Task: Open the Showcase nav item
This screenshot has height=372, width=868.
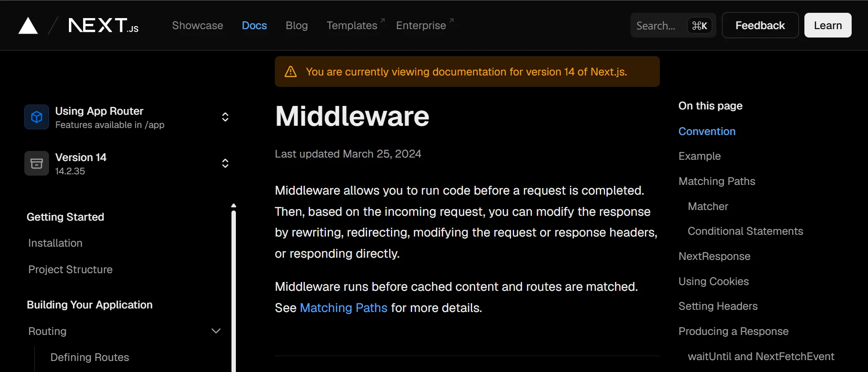Action: (197, 26)
